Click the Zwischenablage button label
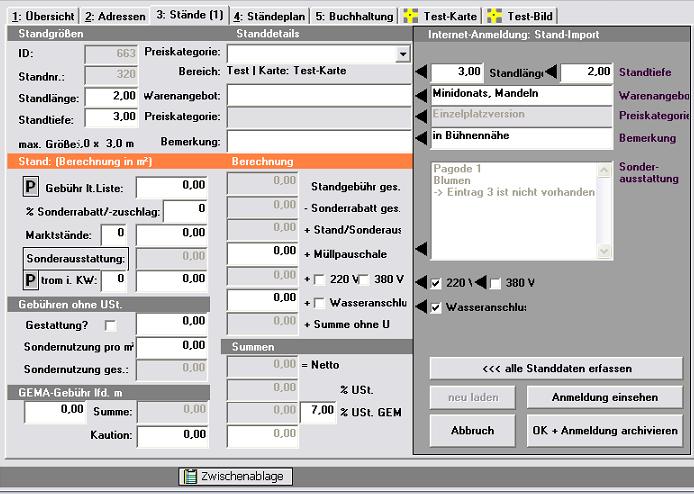The image size is (694, 494). click(242, 476)
